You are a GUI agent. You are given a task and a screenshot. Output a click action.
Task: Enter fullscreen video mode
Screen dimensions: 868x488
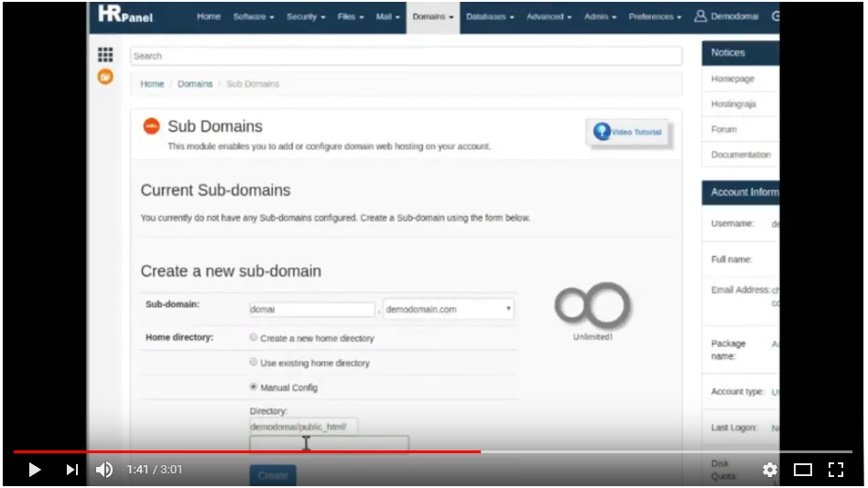pos(836,470)
